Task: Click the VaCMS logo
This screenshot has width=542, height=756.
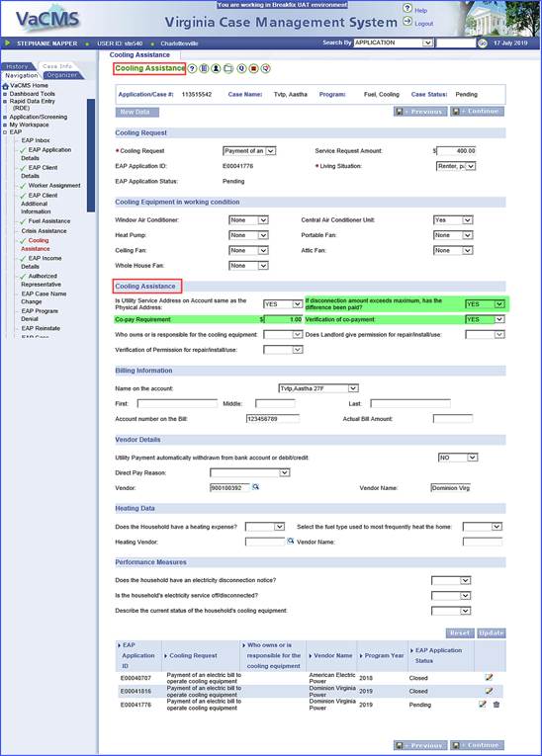Action: point(47,19)
